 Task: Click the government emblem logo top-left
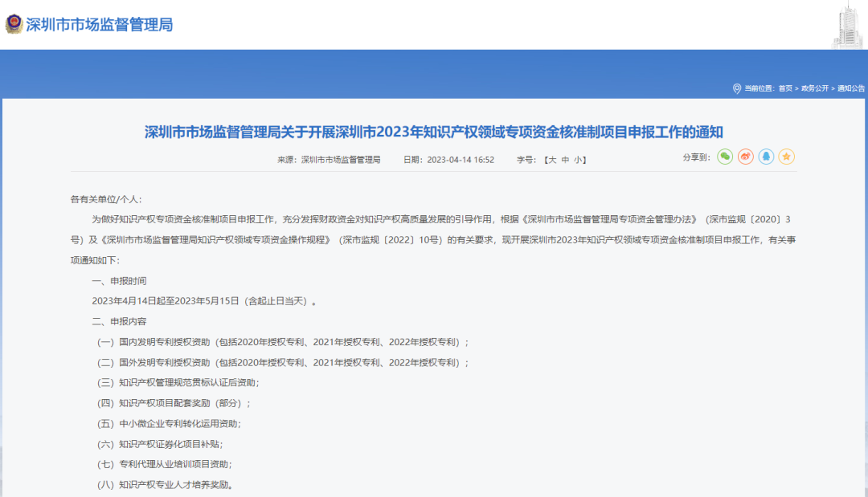point(13,22)
